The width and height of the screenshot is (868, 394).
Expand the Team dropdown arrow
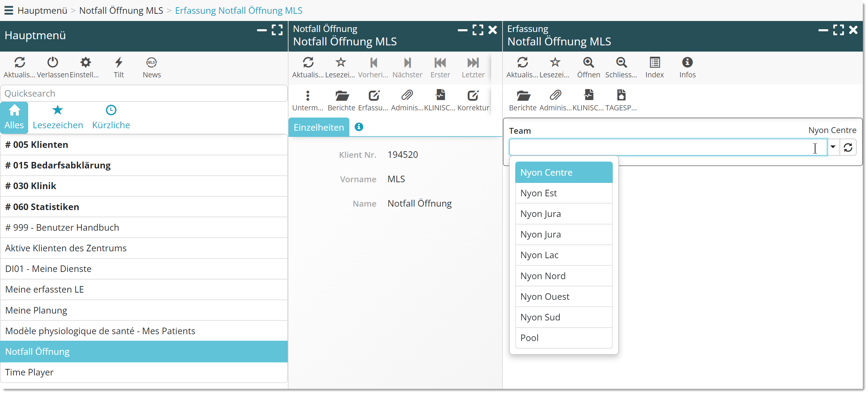click(833, 147)
